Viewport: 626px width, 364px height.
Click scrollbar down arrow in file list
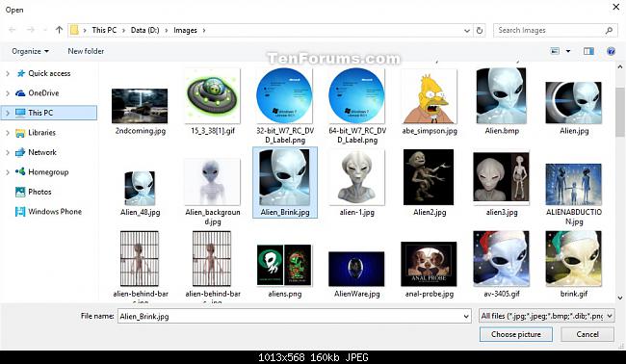[620, 298]
